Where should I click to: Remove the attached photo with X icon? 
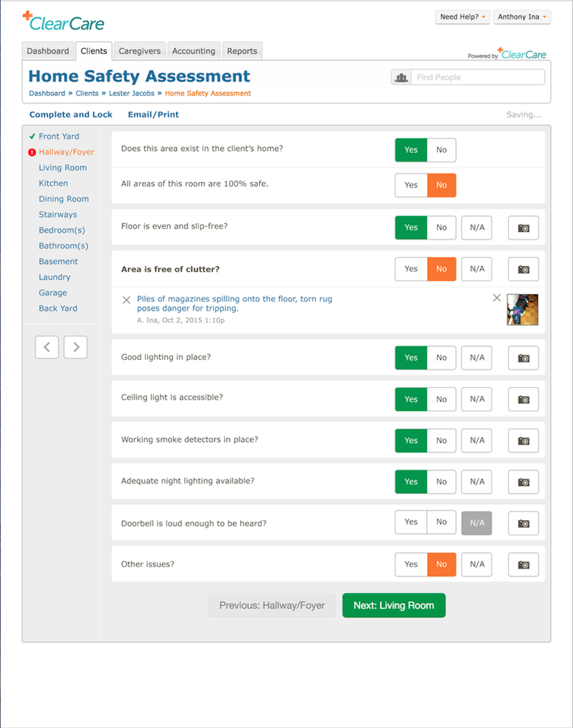(496, 298)
